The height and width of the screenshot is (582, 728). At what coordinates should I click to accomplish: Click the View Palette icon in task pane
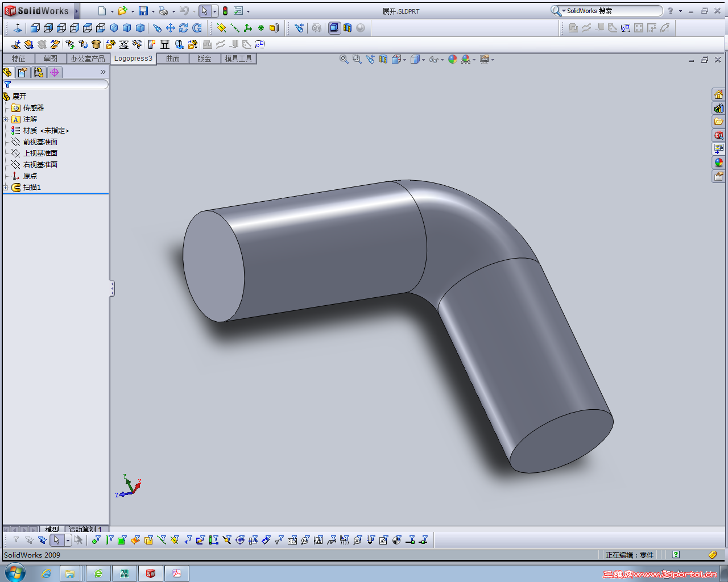pyautogui.click(x=719, y=149)
